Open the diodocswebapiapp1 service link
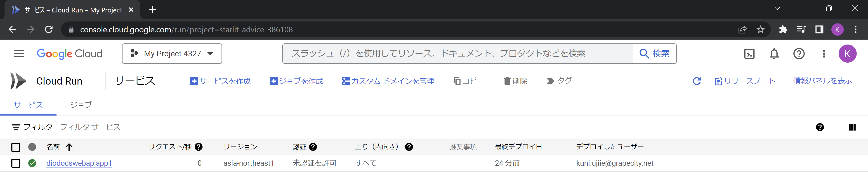The width and height of the screenshot is (868, 182). (79, 163)
